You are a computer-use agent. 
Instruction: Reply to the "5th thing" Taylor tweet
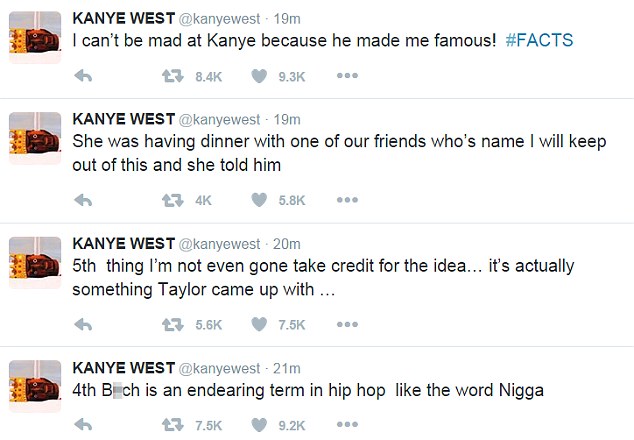coord(85,324)
